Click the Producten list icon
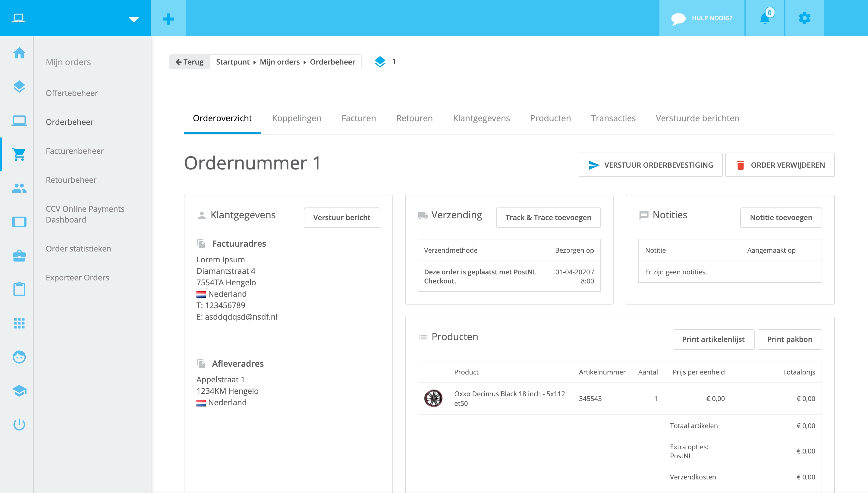Screen dimensions: 868x493 pos(423,337)
